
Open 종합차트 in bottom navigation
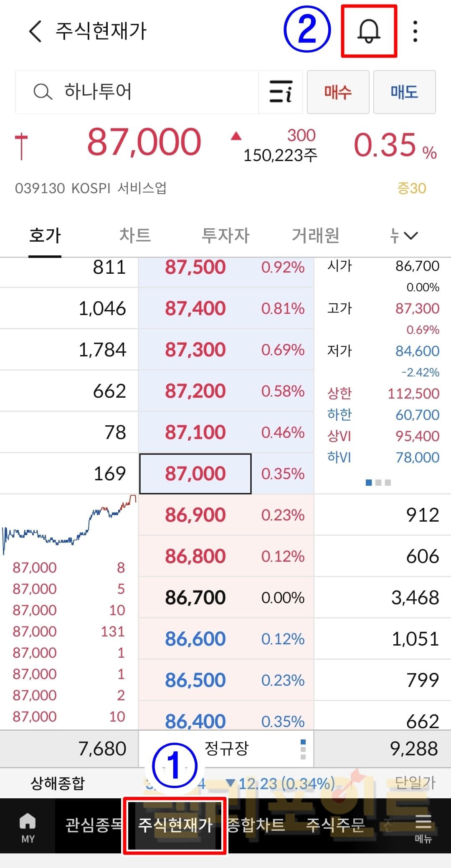click(x=256, y=825)
